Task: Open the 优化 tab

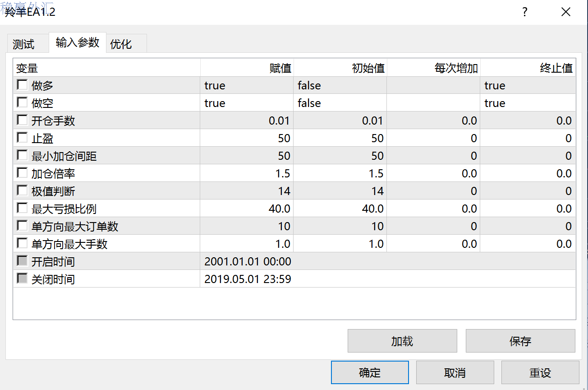Action: coord(127,44)
